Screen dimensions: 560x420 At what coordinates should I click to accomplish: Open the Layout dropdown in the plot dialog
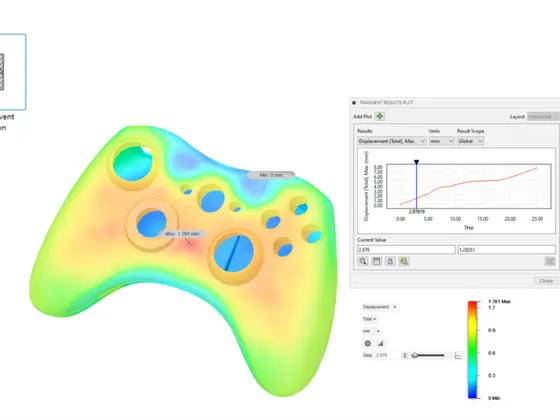(x=544, y=117)
